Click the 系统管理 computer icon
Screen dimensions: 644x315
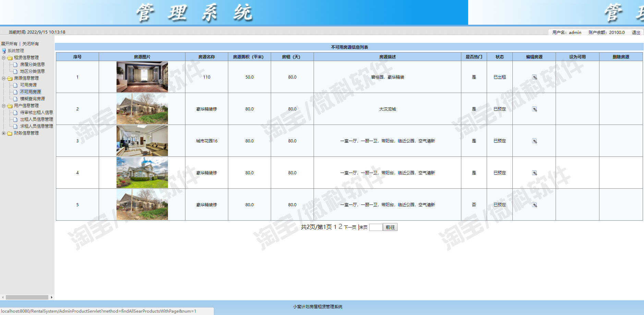[4, 51]
